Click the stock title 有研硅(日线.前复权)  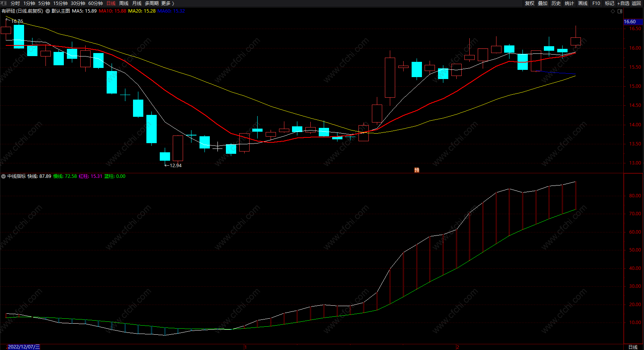[23, 11]
